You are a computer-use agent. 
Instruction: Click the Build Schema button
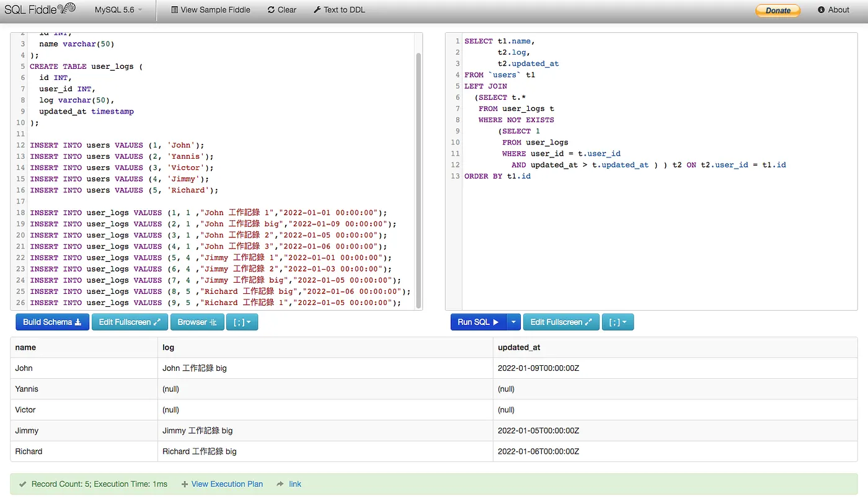[53, 322]
